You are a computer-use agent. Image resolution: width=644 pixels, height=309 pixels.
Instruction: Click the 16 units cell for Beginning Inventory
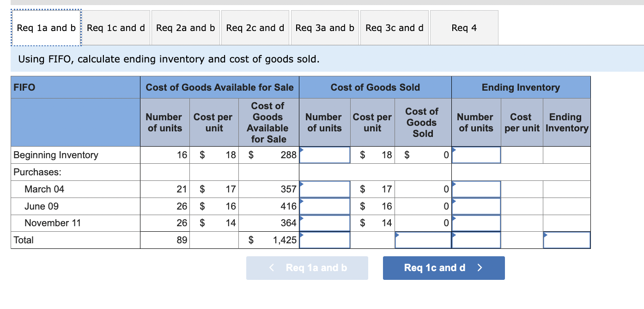point(165,155)
